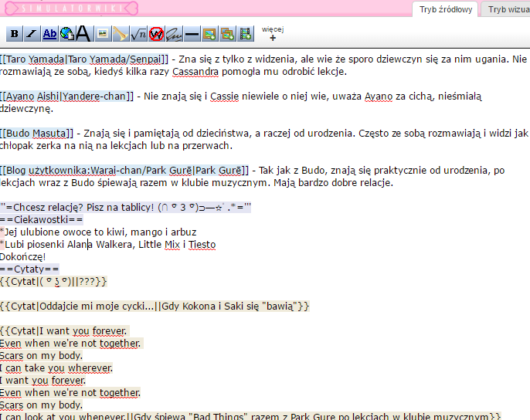Click the Park Gurē blog link markup
The width and height of the screenshot is (530, 420).
(x=124, y=171)
